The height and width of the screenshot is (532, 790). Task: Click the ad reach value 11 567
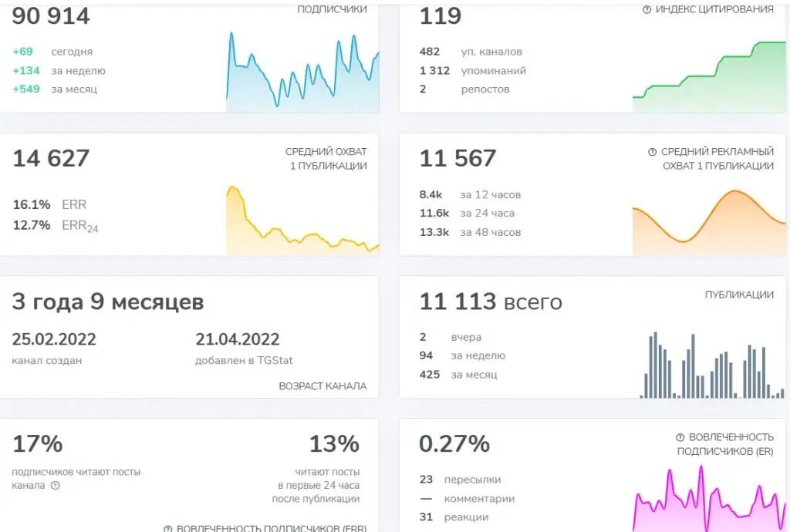click(458, 158)
